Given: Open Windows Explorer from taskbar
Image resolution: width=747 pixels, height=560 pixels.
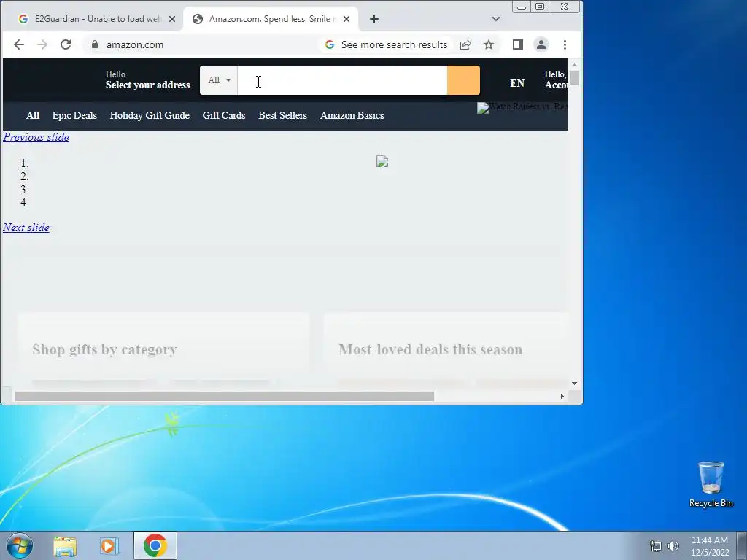Looking at the screenshot, I should 65,546.
